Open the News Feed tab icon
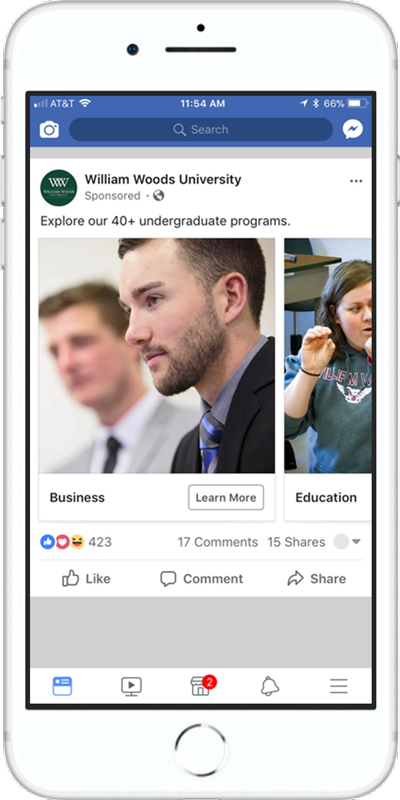The height and width of the screenshot is (800, 400). pyautogui.click(x=62, y=686)
